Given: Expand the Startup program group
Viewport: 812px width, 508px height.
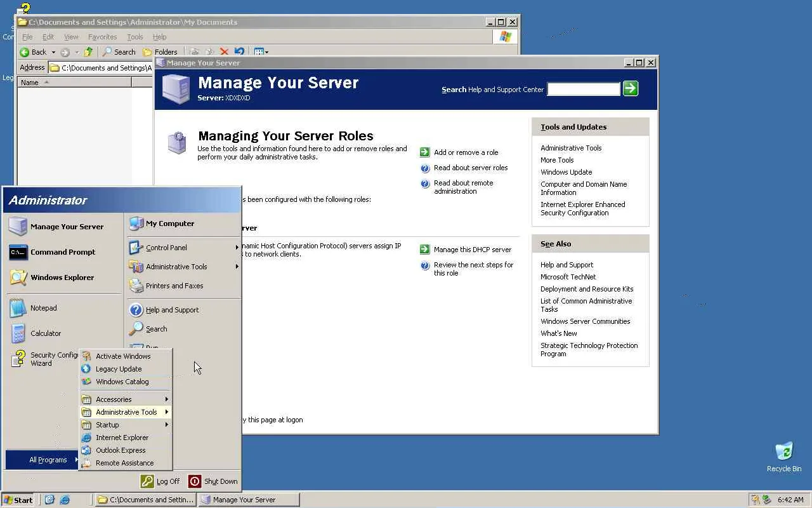Looking at the screenshot, I should click(x=125, y=425).
